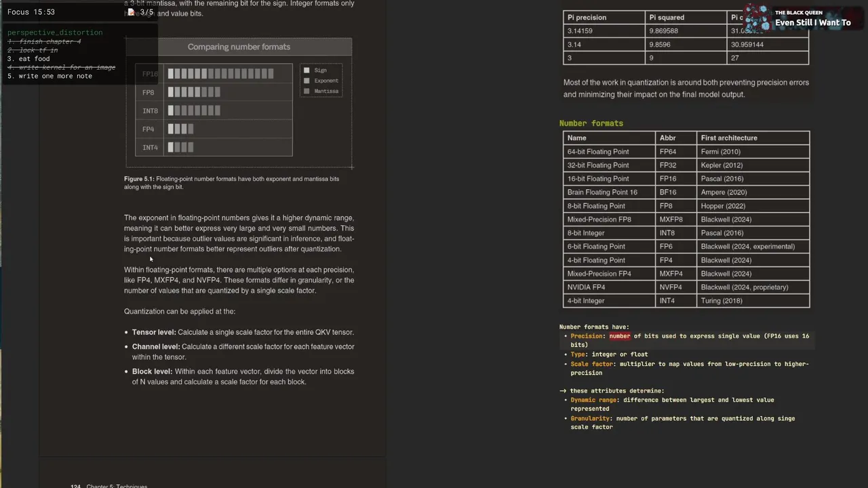Click the 'Block level:' bullet heading

click(152, 371)
